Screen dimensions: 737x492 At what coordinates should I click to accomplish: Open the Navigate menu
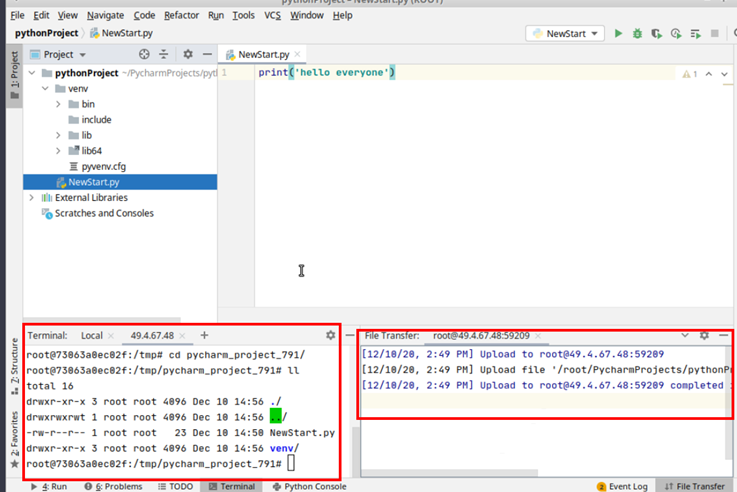click(x=105, y=15)
